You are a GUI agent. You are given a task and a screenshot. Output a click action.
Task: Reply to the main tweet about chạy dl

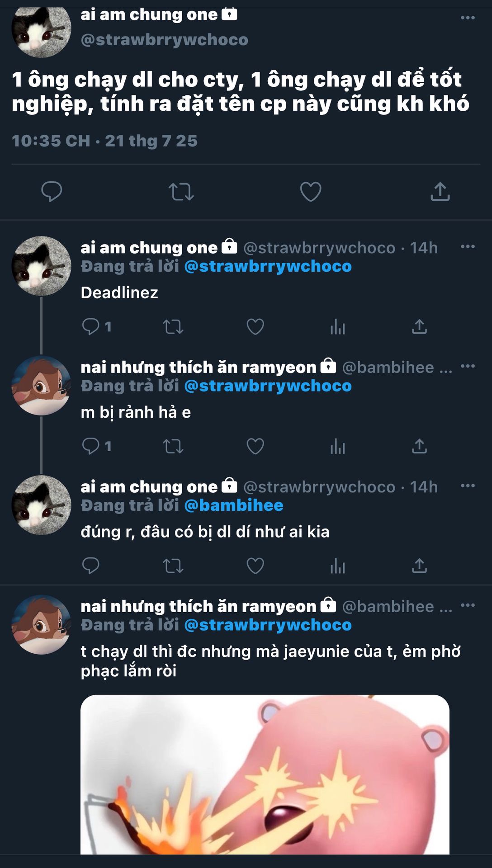[52, 192]
